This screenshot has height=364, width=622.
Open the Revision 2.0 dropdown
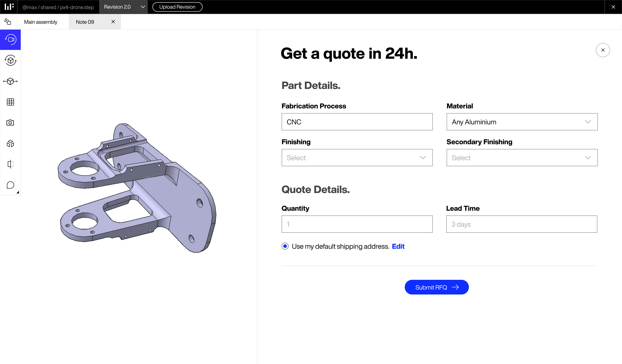coord(123,7)
